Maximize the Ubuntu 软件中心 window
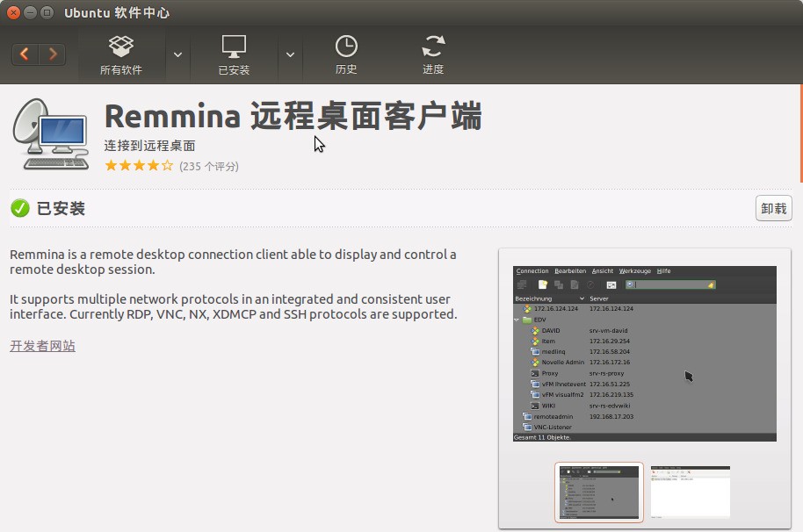Viewport: 803px width, 532px height. point(47,12)
